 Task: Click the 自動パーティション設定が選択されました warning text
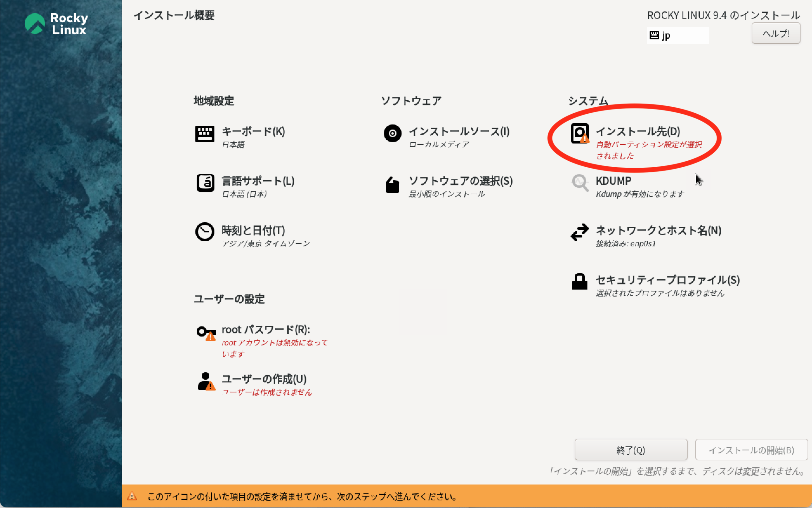coord(649,150)
